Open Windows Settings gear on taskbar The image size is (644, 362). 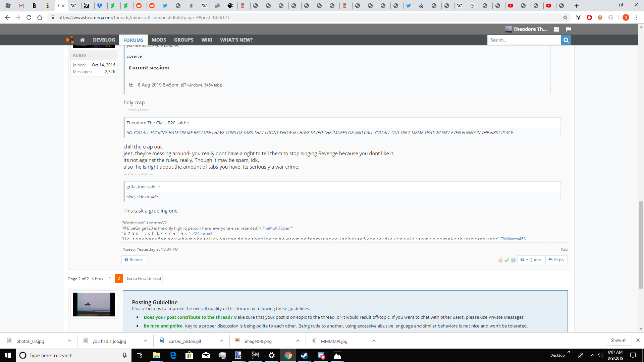point(272,355)
